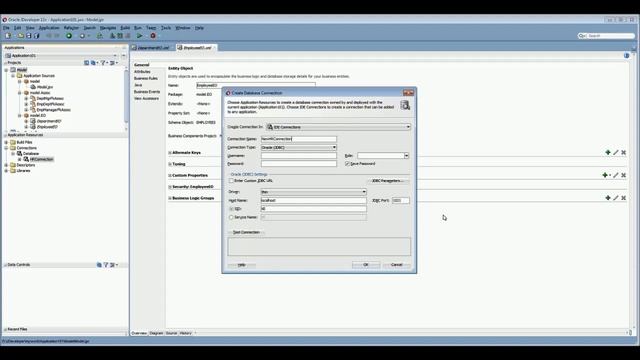Enable Enter Custom JDBC URL checkbox

tap(231, 180)
